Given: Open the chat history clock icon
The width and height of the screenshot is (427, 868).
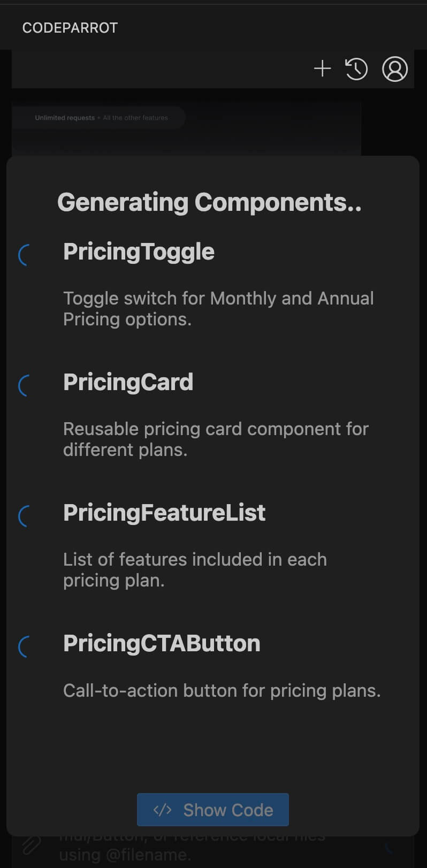Looking at the screenshot, I should click(356, 69).
